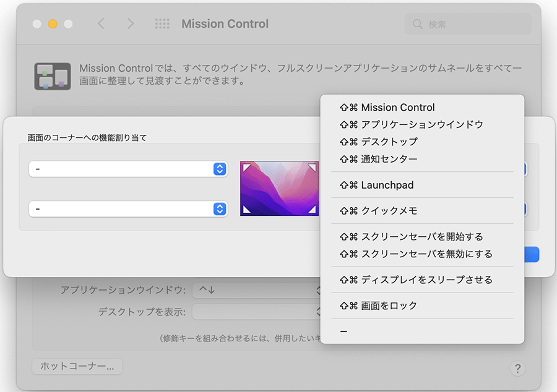Click the desktop wallpaper corner preview thumbnail
The width and height of the screenshot is (557, 392).
(279, 189)
